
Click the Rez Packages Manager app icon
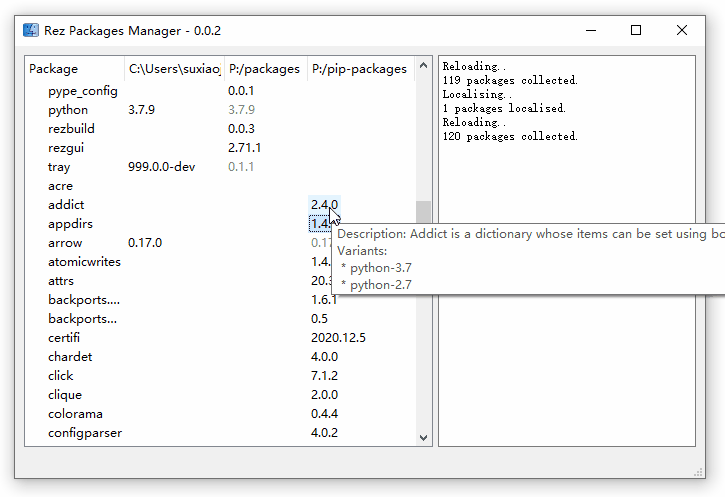(x=31, y=31)
